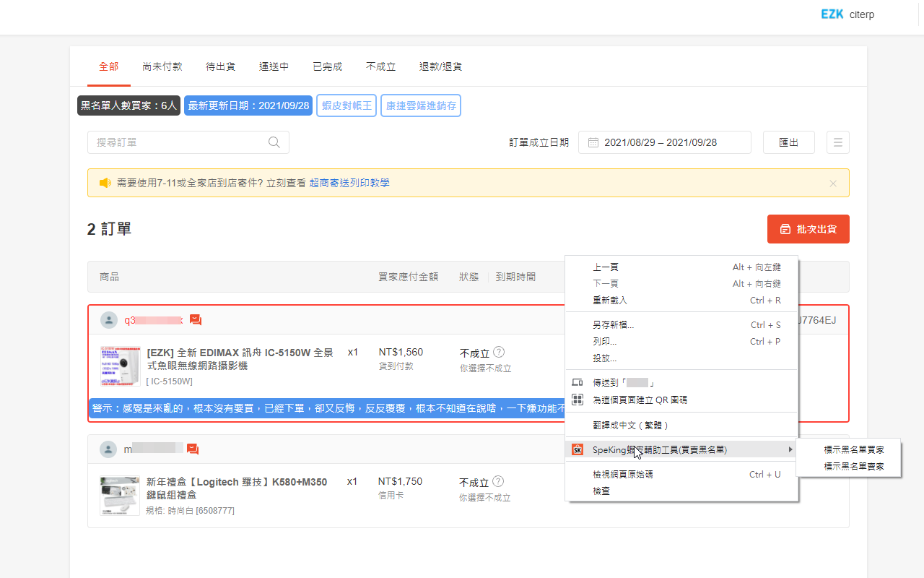Click the 匯出 export button
924x578 pixels.
[x=788, y=142]
